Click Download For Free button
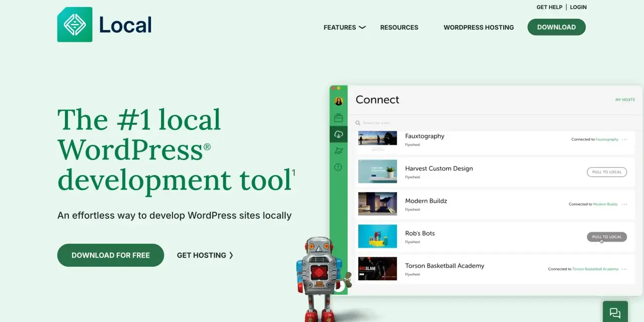This screenshot has width=644, height=322. [111, 255]
